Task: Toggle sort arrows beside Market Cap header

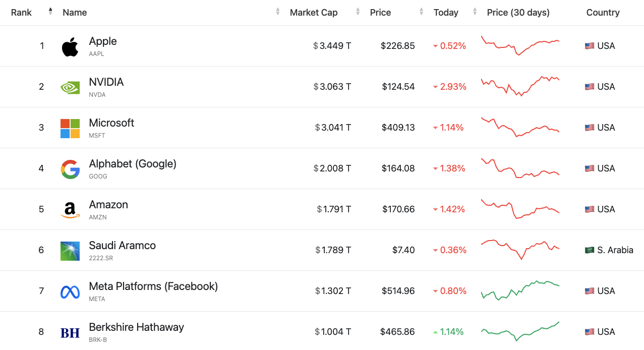Action: [x=358, y=12]
